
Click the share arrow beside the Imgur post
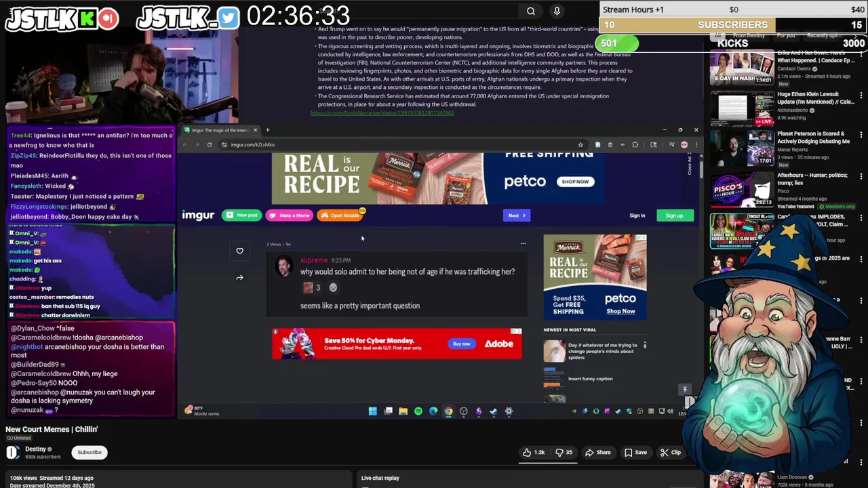[239, 277]
